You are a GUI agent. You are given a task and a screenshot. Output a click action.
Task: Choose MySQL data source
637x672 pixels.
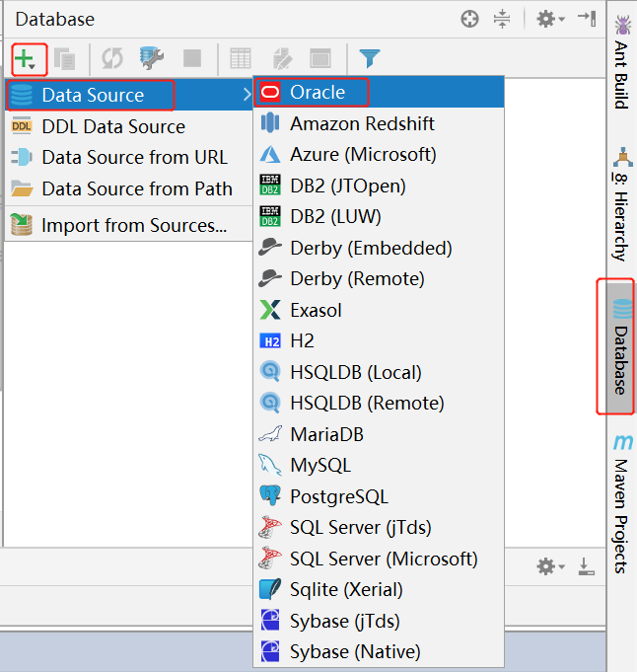(x=379, y=465)
